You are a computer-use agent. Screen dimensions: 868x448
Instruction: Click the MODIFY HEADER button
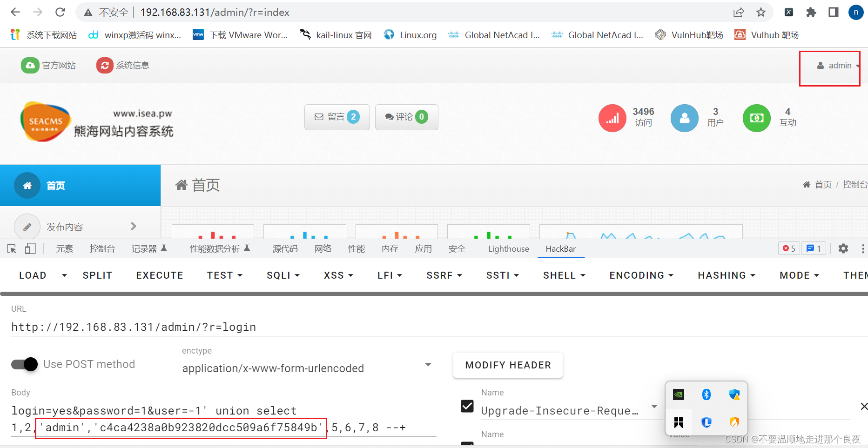click(x=508, y=365)
